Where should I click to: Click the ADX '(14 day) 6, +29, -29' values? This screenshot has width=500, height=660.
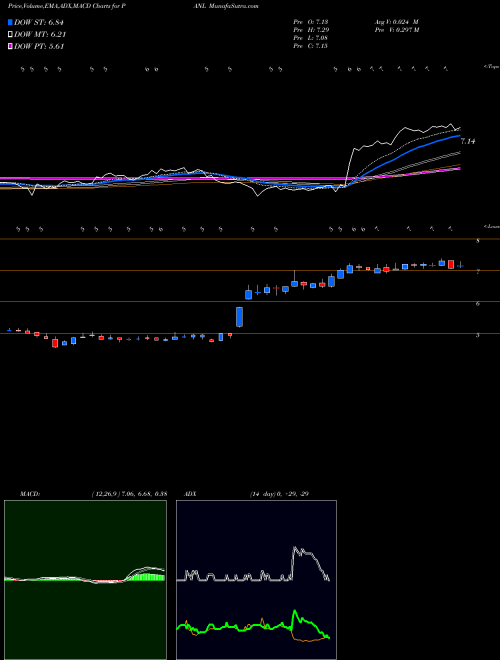coord(279,494)
